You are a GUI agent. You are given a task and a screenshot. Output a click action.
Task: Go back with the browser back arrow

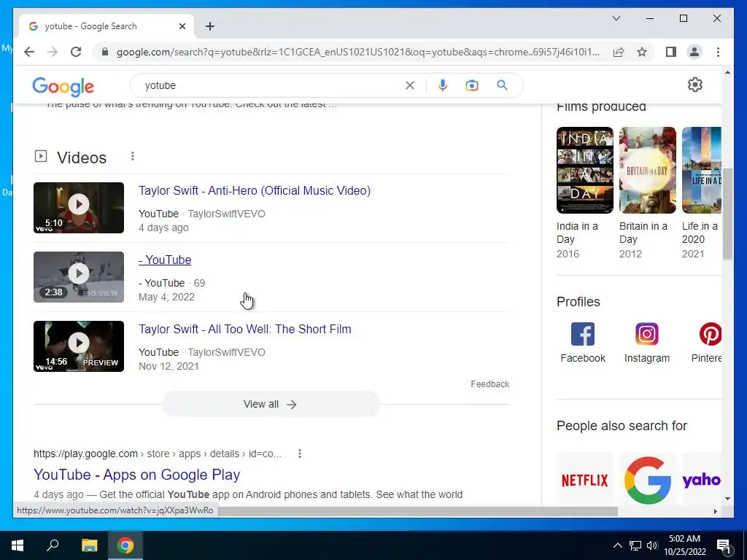[29, 52]
